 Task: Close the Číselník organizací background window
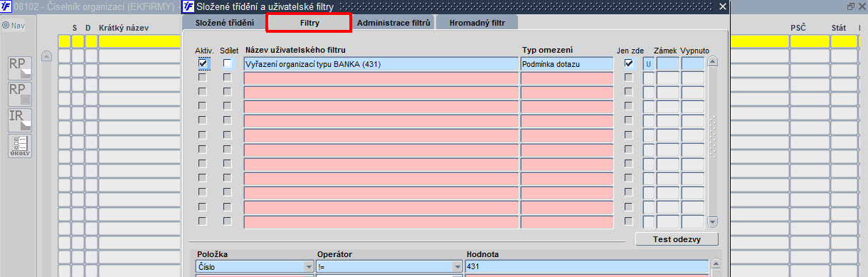click(x=861, y=6)
